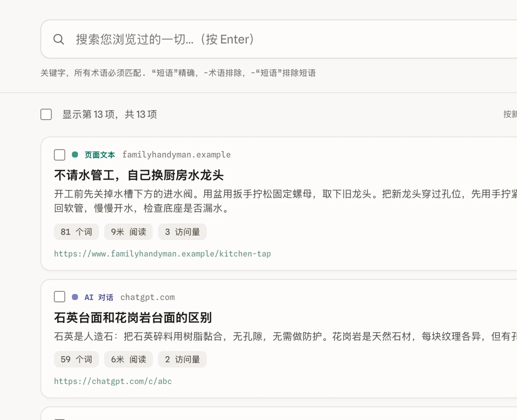Click the green dot of 页面文本 entry
Viewport: 517px width, 420px height.
pyautogui.click(x=75, y=155)
